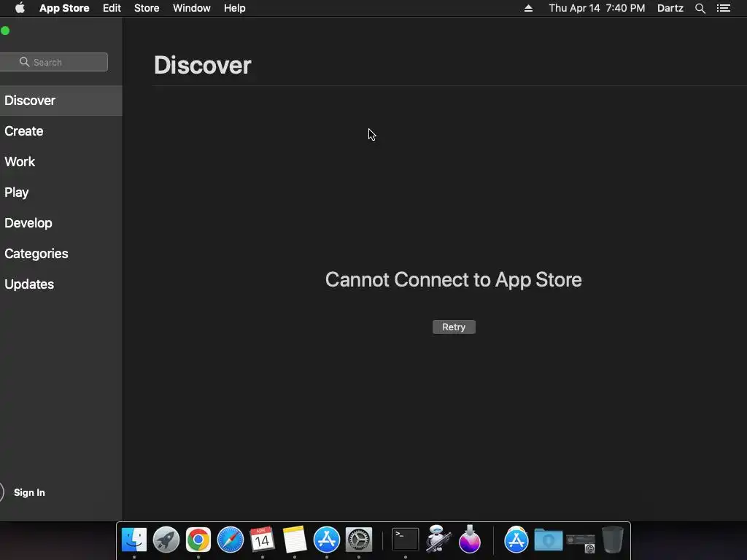Click App Store icon beside System Preferences
Viewport: 747px width, 560px height.
[x=327, y=540]
